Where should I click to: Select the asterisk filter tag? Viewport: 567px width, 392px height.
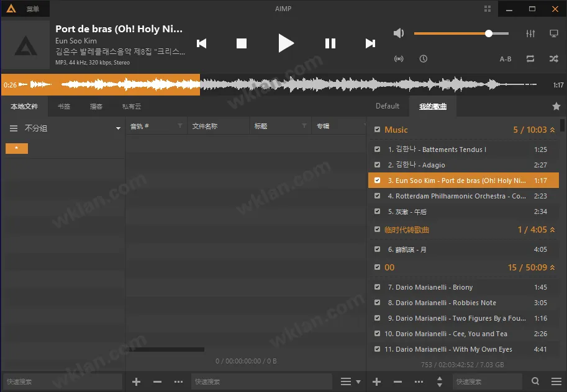17,148
